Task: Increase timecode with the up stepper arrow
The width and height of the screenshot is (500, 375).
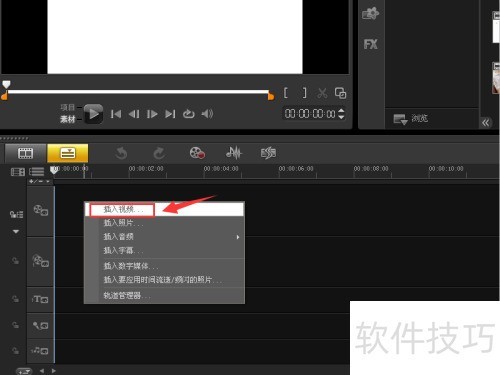Action: coord(341,111)
